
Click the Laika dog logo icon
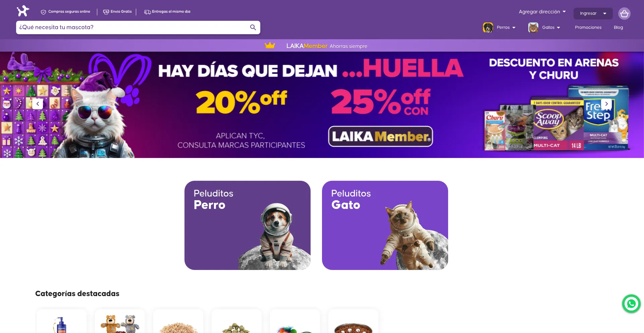[x=23, y=11]
